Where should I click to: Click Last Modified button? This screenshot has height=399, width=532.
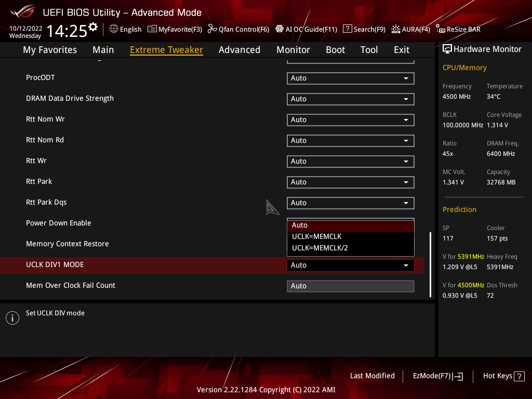372,376
